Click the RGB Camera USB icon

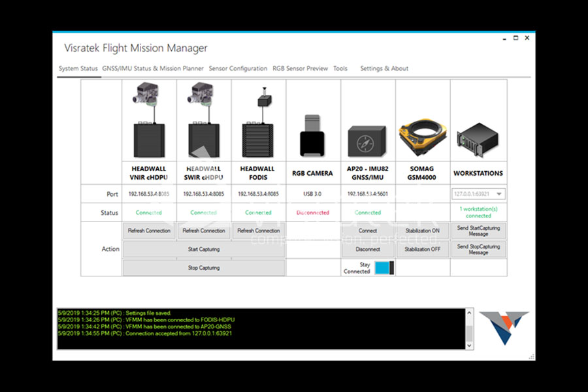pyautogui.click(x=312, y=136)
